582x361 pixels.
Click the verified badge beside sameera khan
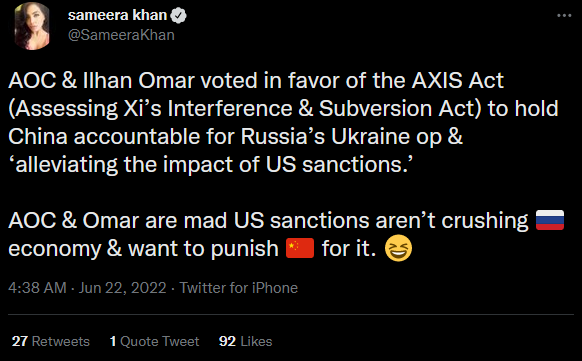[179, 16]
